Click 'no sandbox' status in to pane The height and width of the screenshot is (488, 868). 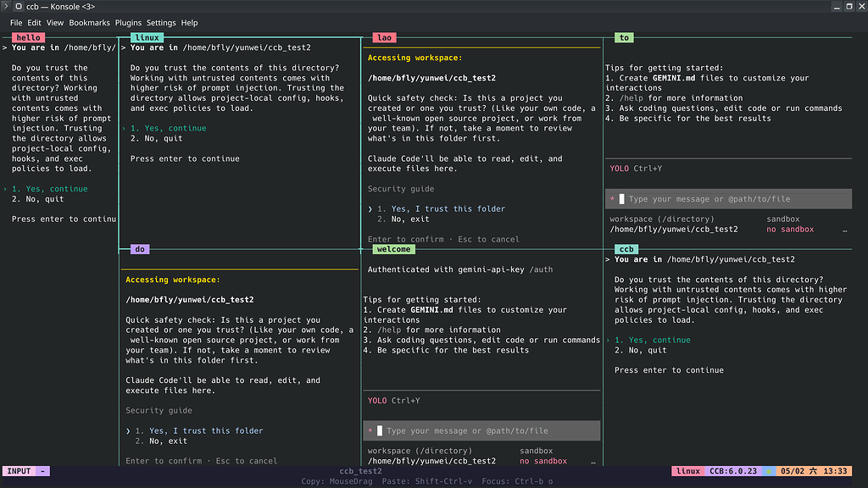790,229
